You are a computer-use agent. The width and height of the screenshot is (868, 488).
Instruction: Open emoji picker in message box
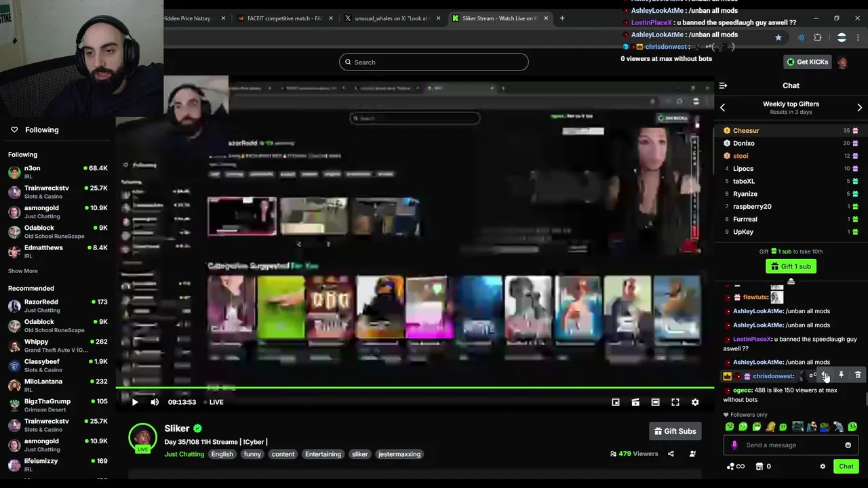[x=848, y=445]
